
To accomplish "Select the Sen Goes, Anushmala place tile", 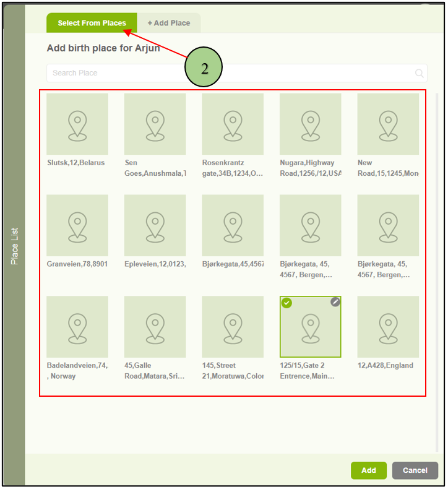I will tap(155, 124).
